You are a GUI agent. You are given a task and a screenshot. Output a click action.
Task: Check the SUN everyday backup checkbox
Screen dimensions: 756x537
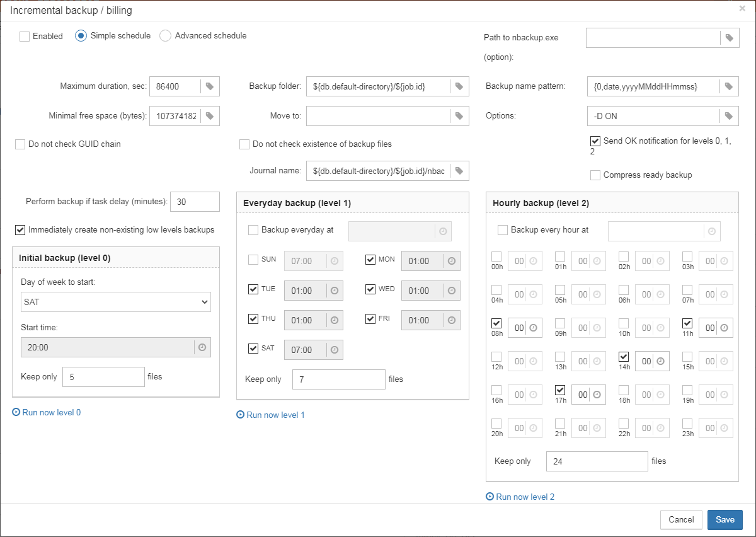pyautogui.click(x=253, y=259)
